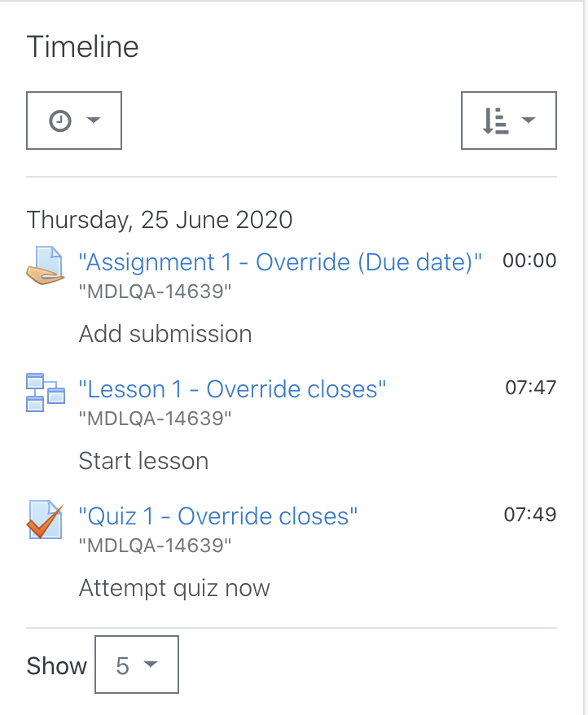Click the Add submission action

click(x=165, y=334)
